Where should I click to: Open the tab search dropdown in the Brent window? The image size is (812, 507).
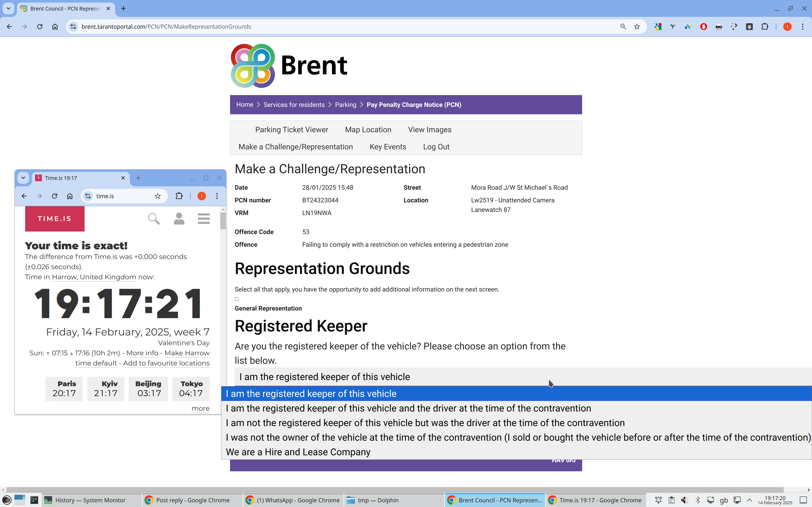[8, 8]
